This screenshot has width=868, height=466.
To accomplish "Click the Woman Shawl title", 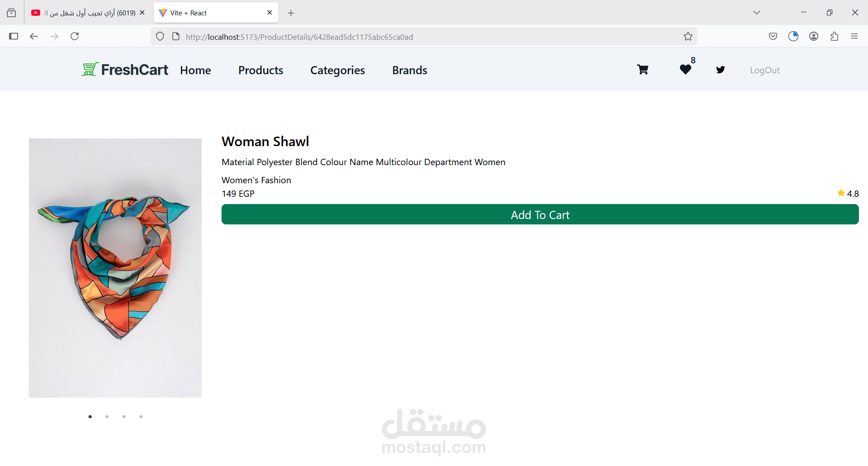I will tap(265, 142).
